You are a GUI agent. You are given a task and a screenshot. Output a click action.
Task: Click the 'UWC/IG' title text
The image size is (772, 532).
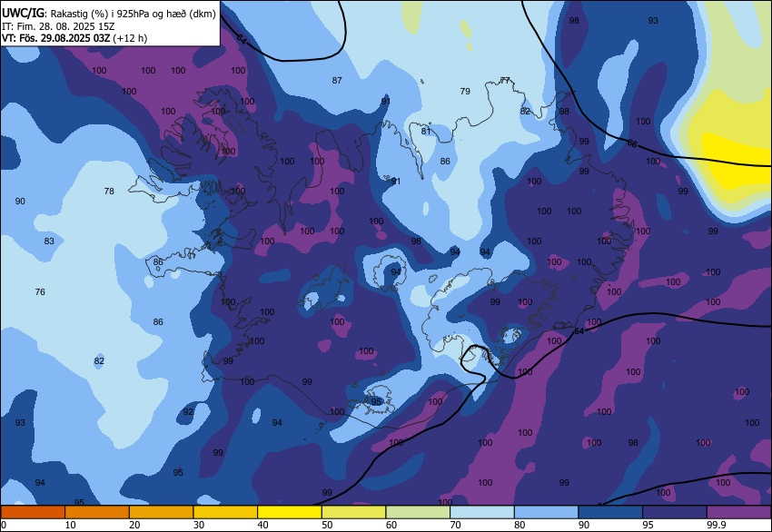coord(23,14)
